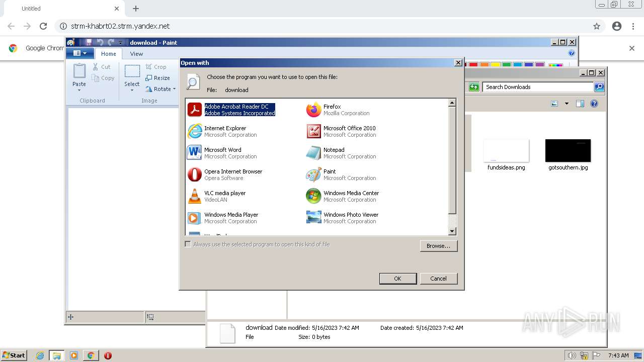Image resolution: width=644 pixels, height=362 pixels.
Task: Click the Explorer search magnifier icon
Action: (599, 87)
